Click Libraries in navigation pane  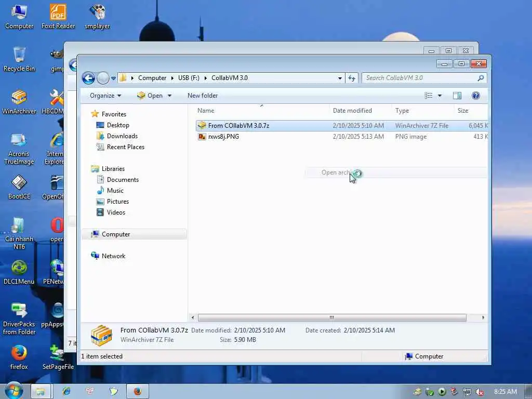tap(113, 169)
